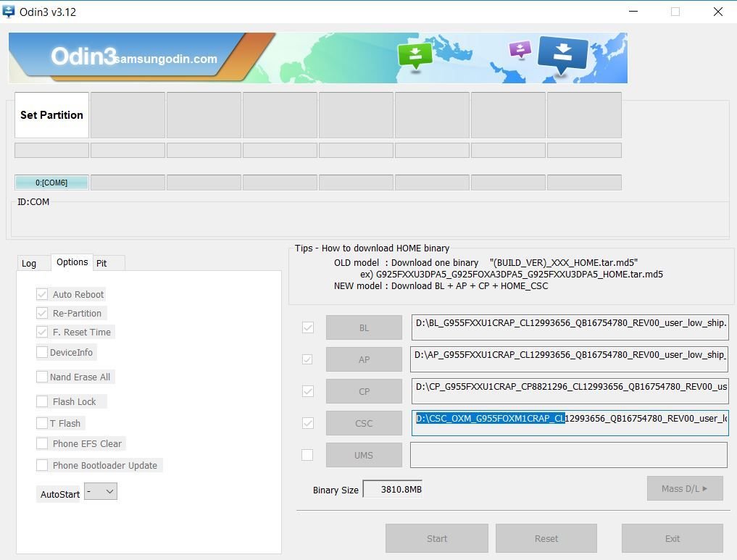Click the AutoStart label
The width and height of the screenshot is (737, 560).
[x=60, y=494]
